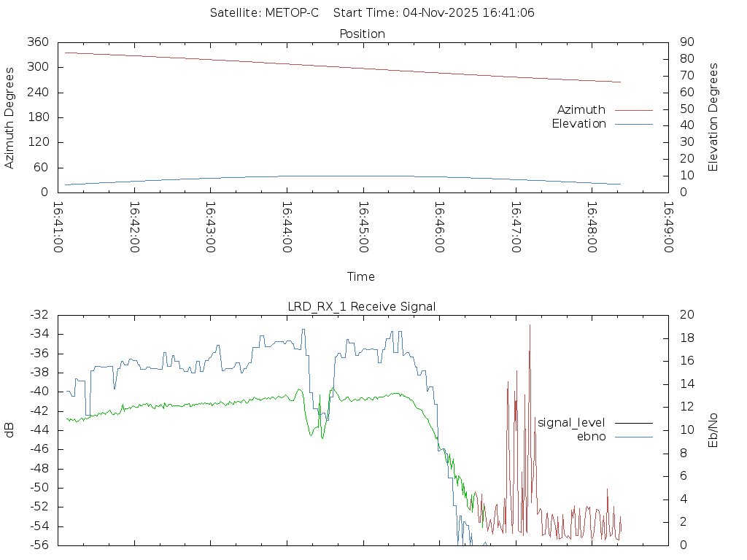Click the Position chart title
The width and height of the screenshot is (747, 560).
(x=363, y=34)
